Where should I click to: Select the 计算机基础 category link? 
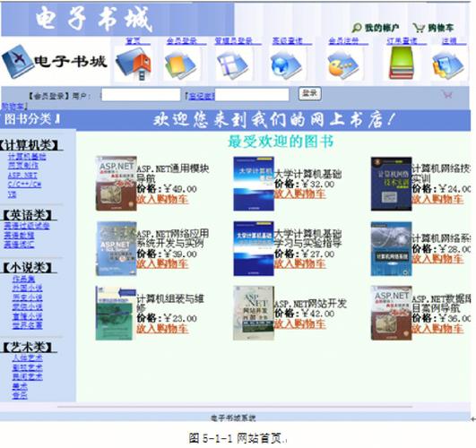point(27,157)
